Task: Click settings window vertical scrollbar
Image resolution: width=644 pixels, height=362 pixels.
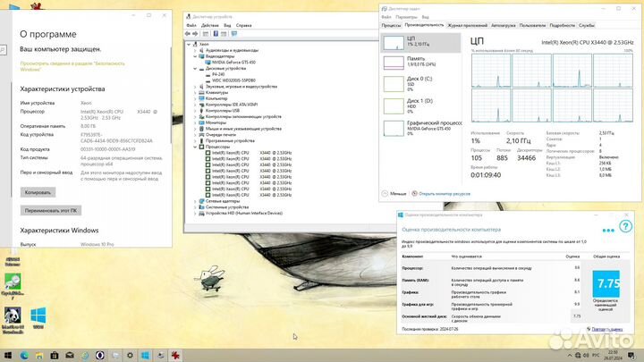Action: click(171, 95)
